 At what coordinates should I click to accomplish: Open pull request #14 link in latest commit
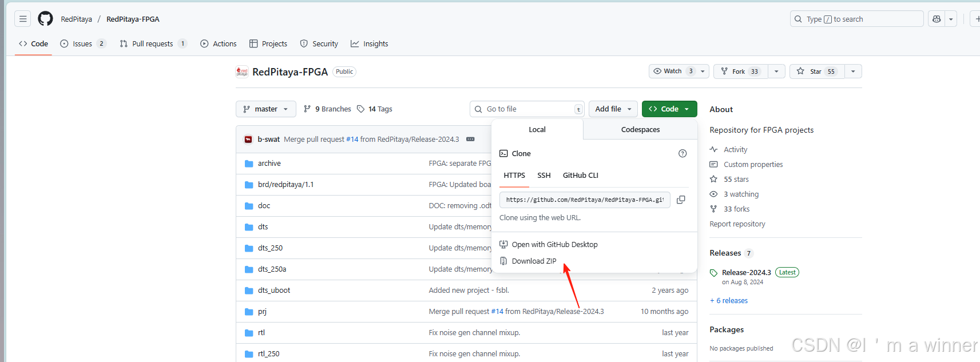[x=352, y=139]
